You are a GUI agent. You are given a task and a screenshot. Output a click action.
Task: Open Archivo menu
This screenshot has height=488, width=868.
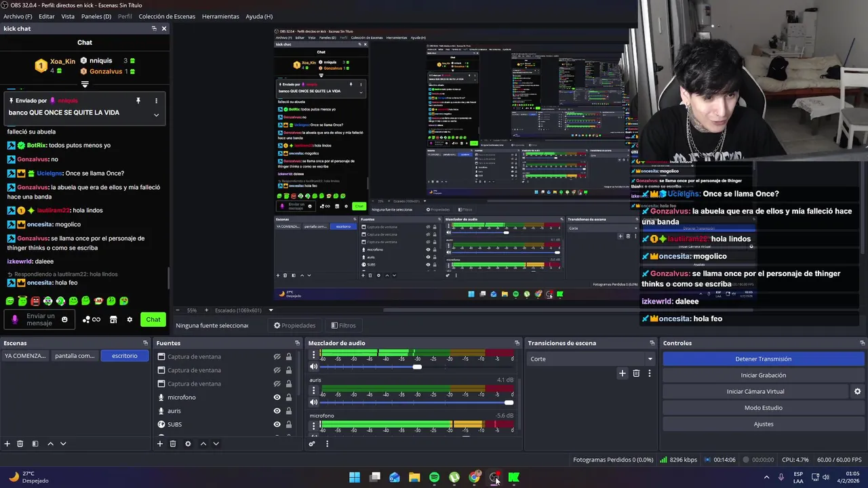click(18, 16)
